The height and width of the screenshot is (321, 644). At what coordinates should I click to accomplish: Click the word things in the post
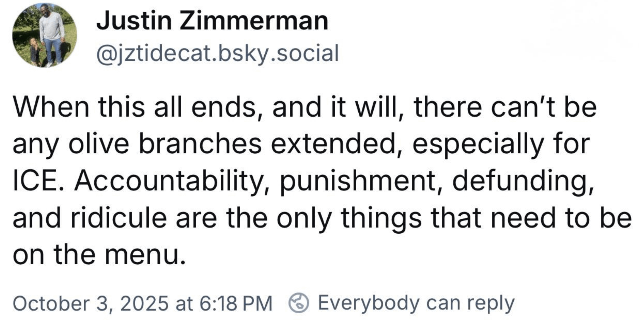[381, 218]
